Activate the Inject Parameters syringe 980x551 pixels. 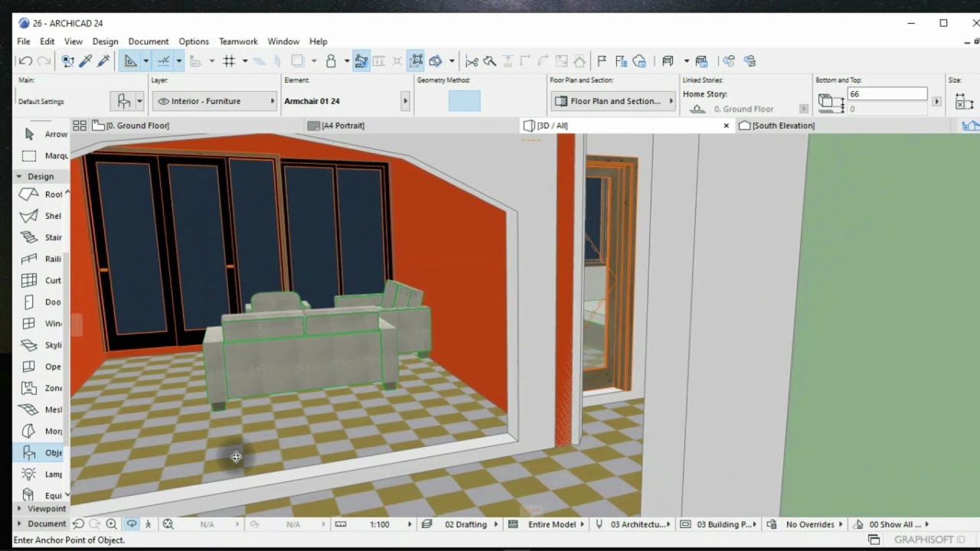103,61
